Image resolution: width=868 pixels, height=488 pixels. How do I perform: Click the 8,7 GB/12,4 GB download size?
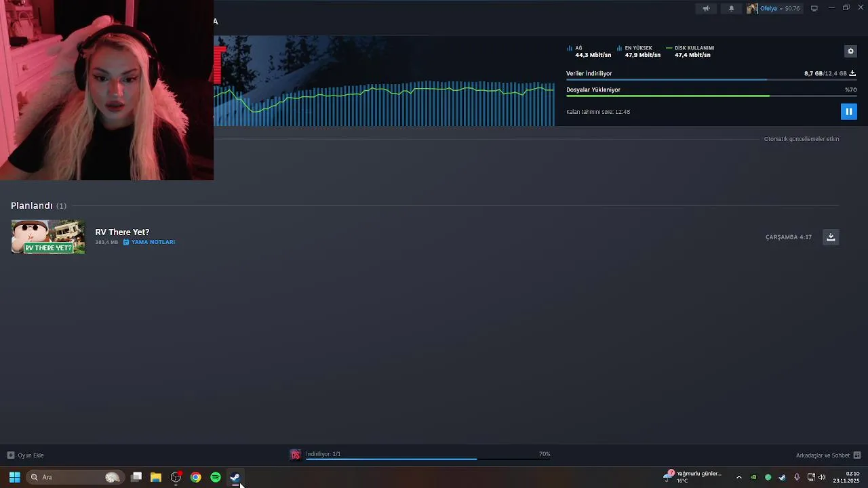point(825,73)
